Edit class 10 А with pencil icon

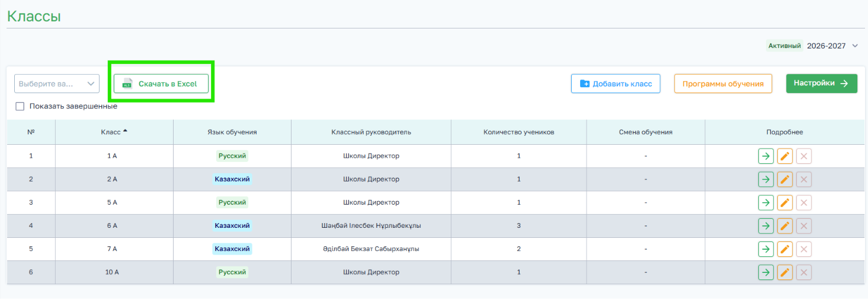tap(785, 272)
